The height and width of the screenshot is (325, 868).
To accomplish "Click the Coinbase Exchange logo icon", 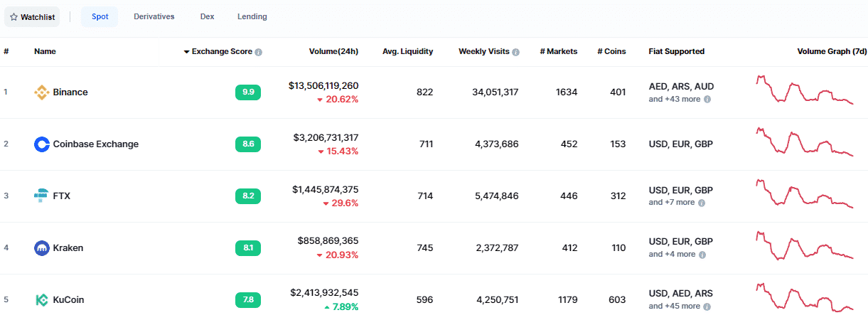I will pyautogui.click(x=42, y=144).
